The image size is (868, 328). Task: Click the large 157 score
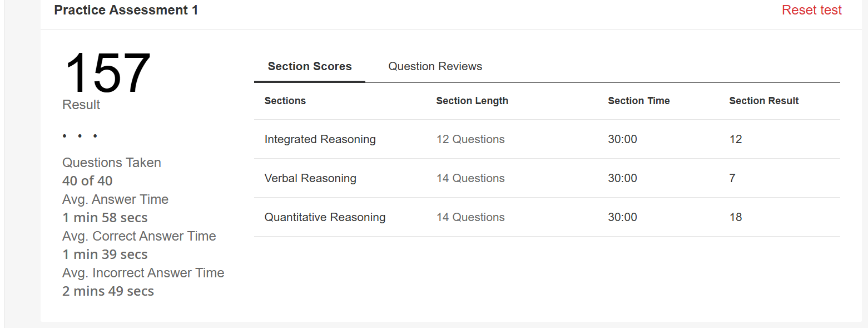[107, 73]
